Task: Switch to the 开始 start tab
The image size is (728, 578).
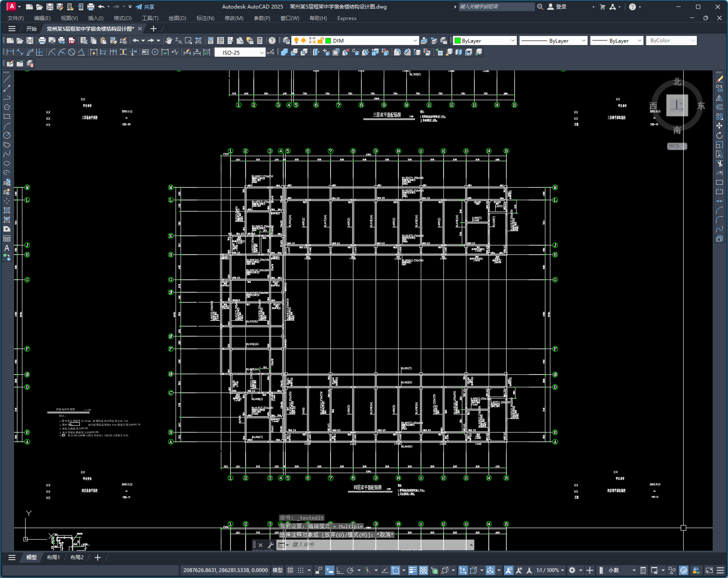Action: coord(32,29)
